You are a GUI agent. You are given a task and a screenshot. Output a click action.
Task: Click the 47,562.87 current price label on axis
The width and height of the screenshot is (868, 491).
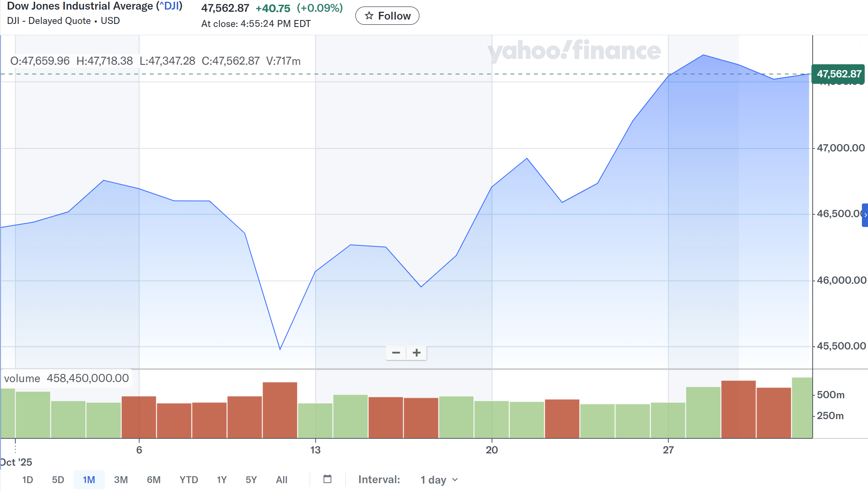pyautogui.click(x=838, y=74)
